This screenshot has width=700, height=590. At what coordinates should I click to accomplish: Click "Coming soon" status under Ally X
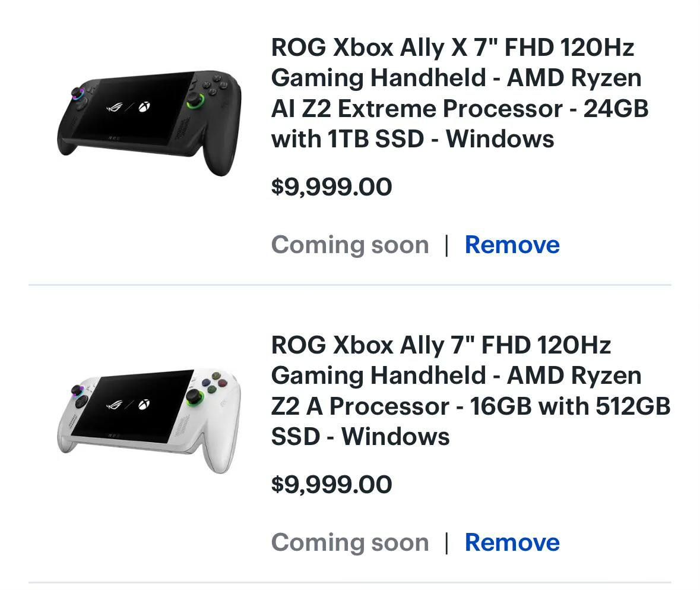point(350,245)
